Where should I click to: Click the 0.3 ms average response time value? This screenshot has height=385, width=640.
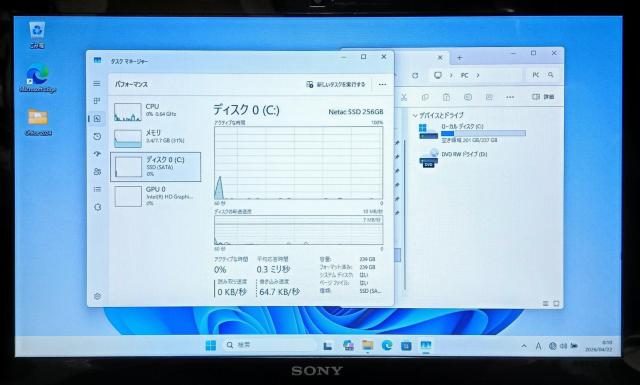[273, 269]
